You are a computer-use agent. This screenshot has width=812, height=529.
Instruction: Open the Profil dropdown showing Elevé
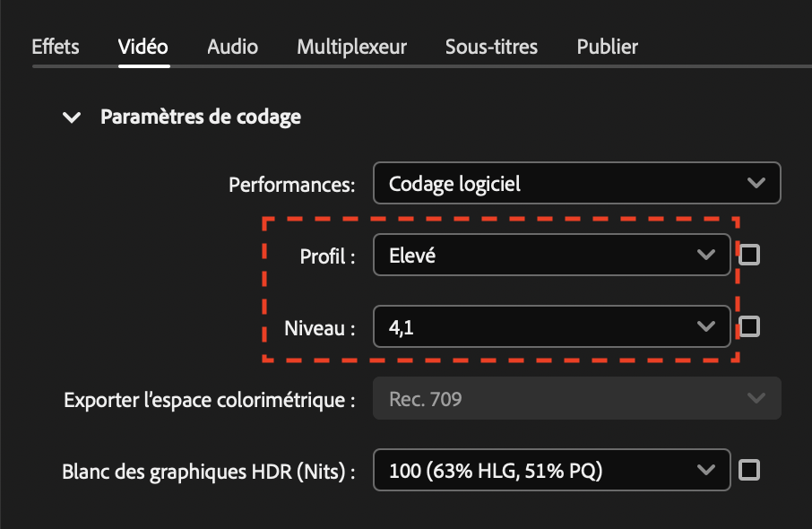coord(551,255)
